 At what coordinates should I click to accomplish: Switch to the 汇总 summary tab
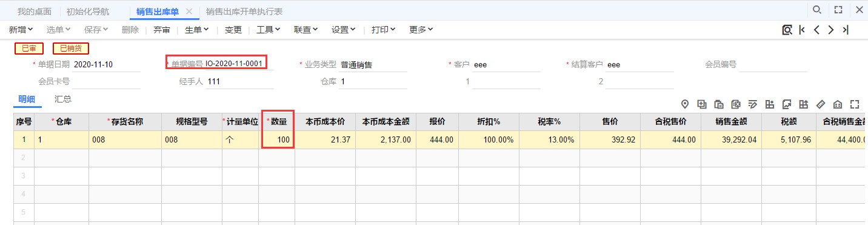pyautogui.click(x=63, y=99)
